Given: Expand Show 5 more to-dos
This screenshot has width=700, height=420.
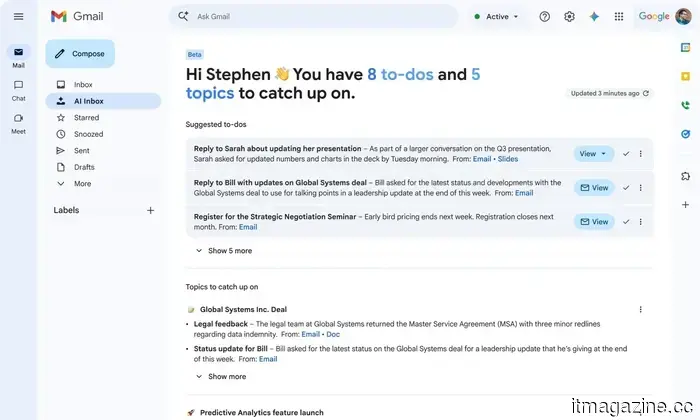Looking at the screenshot, I should coord(224,251).
